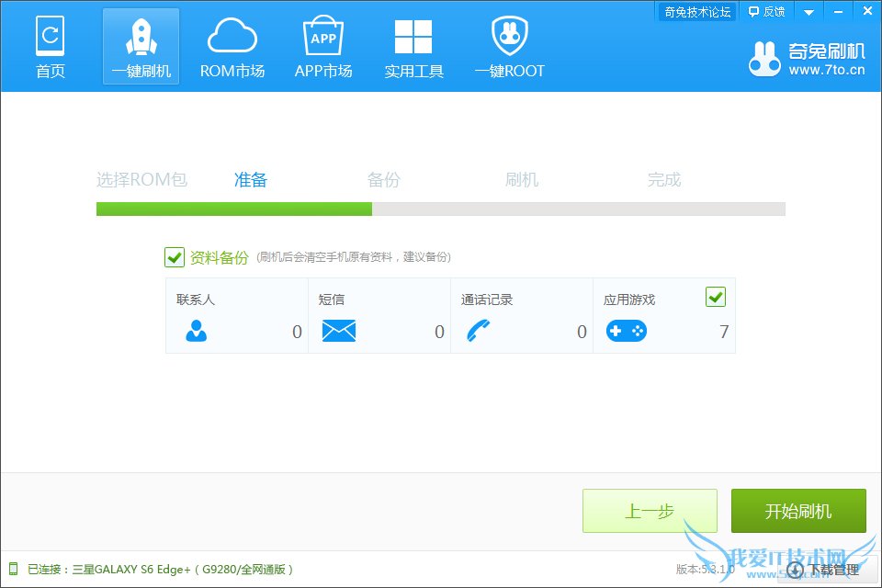Click the 开始刷机 start flashing button
This screenshot has width=882, height=588.
[798, 511]
